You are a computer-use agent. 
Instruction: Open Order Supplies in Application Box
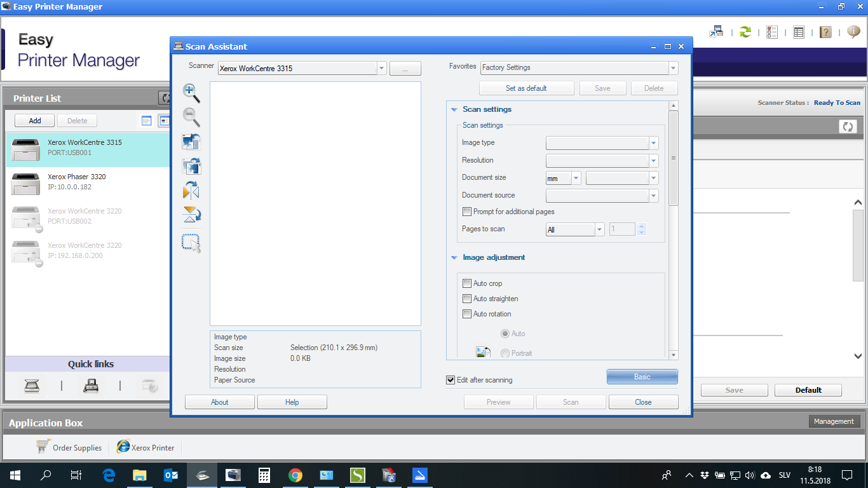[69, 447]
